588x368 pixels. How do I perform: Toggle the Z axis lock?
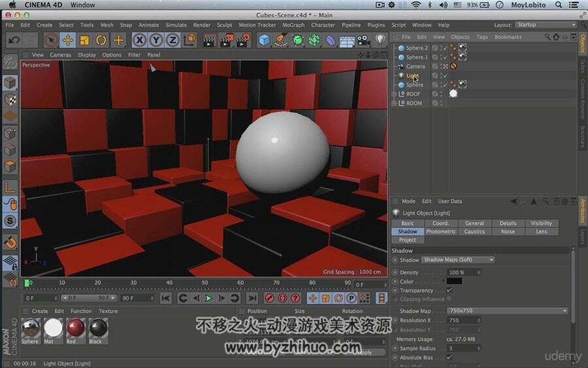tap(172, 40)
